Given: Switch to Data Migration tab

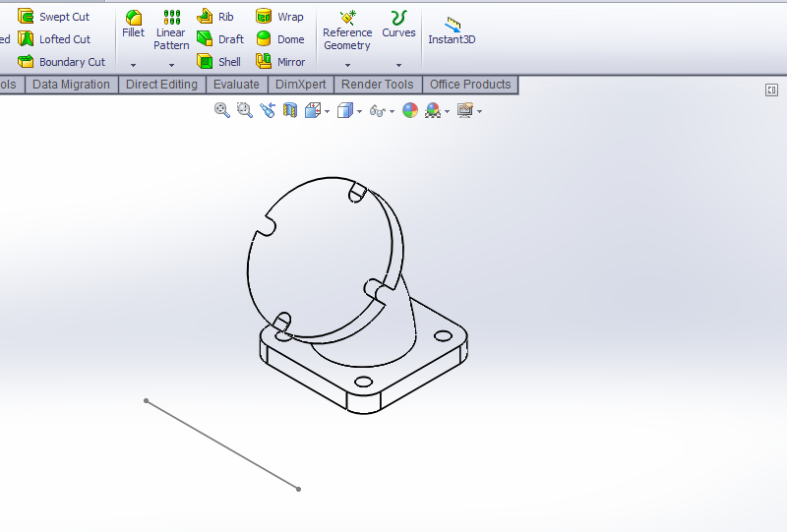Looking at the screenshot, I should click(71, 85).
